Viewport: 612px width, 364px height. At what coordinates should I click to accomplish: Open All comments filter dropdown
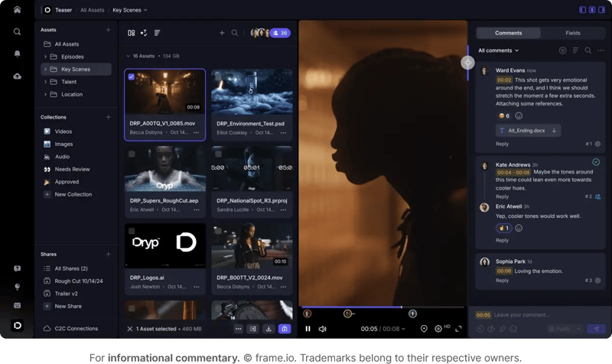[x=499, y=50]
